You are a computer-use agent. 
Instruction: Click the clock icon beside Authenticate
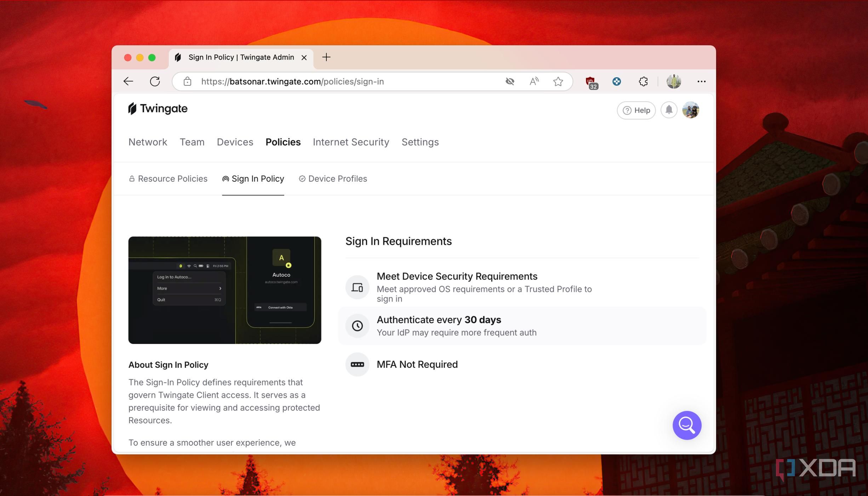pos(357,326)
